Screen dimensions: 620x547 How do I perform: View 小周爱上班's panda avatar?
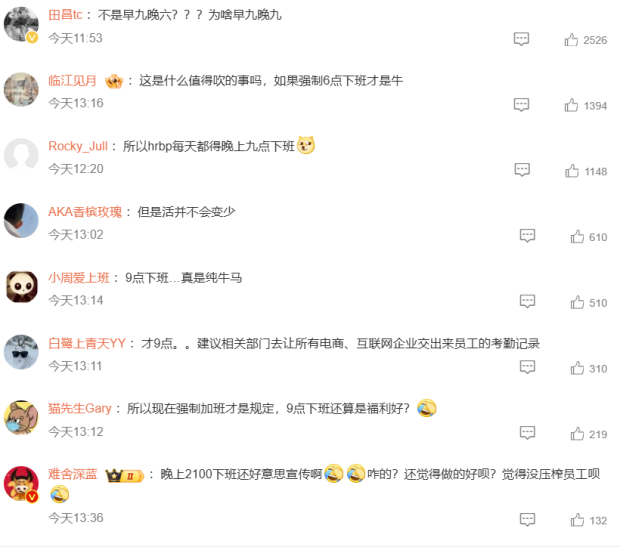pos(22,287)
